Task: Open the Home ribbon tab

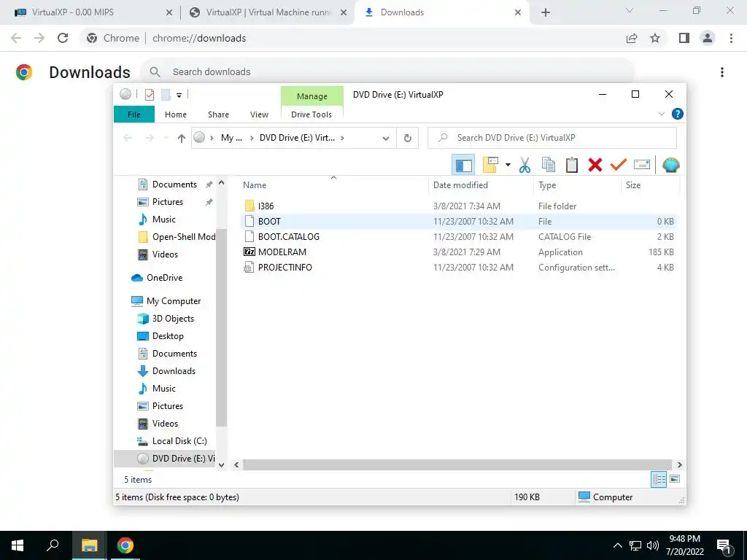Action: (176, 114)
